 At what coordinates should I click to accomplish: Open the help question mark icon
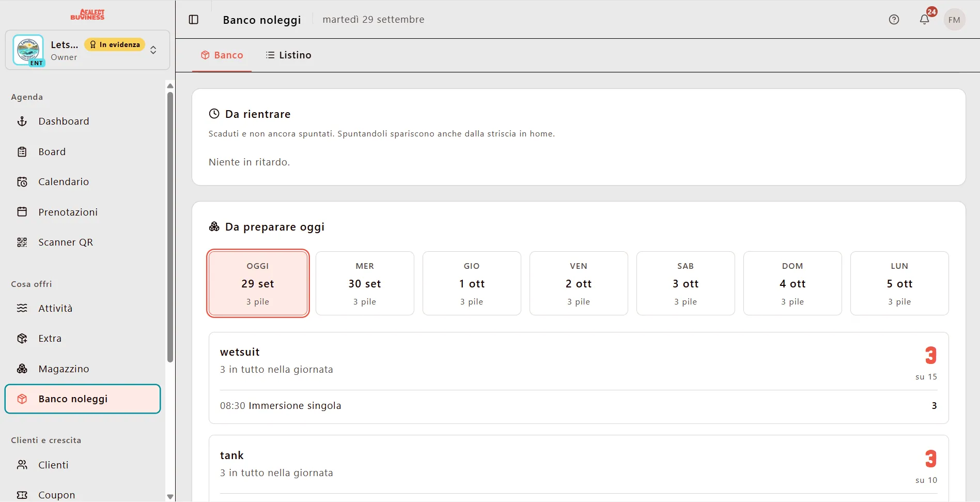coord(894,20)
